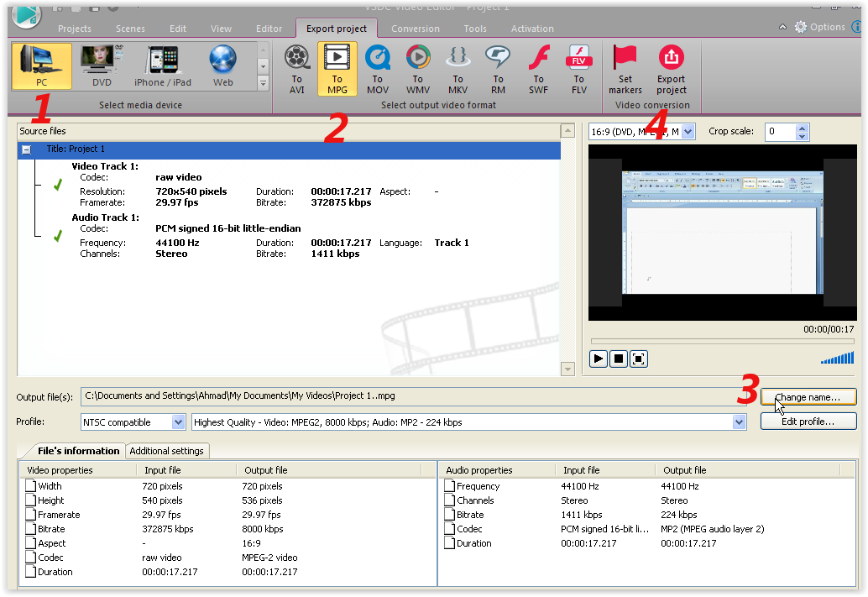Open the Scenes ribbon tab

(x=130, y=29)
